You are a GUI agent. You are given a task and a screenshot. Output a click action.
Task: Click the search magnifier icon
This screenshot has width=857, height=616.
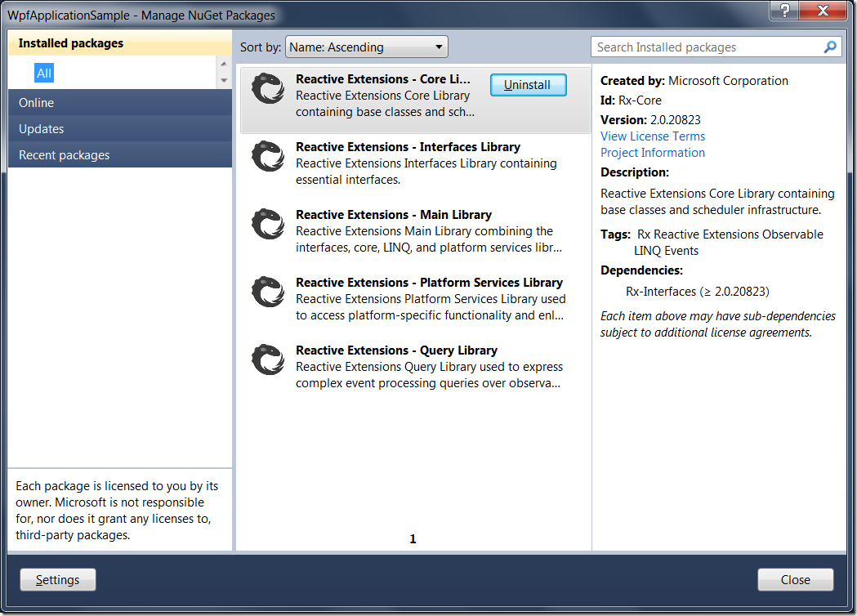click(830, 47)
